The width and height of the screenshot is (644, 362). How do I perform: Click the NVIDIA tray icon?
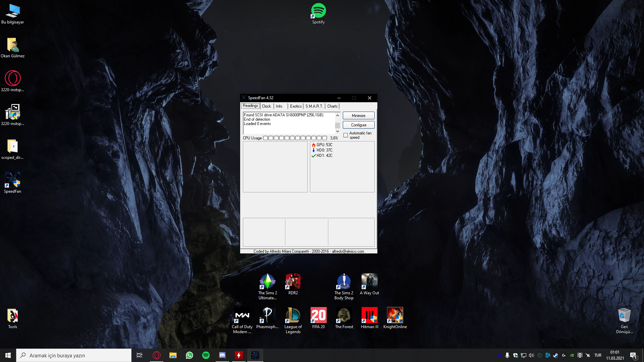coord(572,355)
